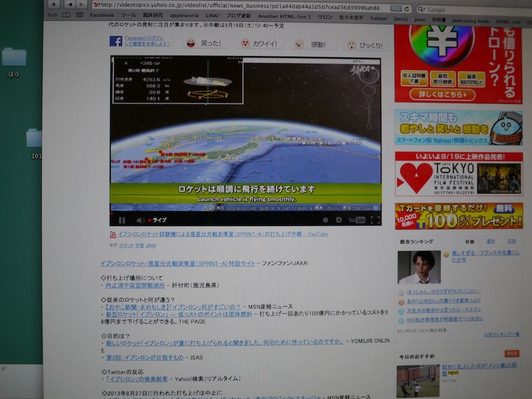Click the カワイイ! reaction button

click(x=259, y=44)
